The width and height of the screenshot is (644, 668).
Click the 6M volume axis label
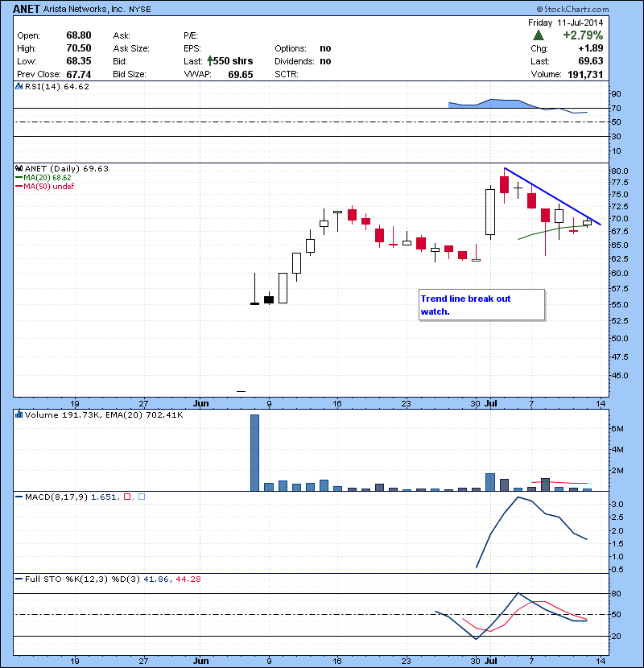pos(617,429)
